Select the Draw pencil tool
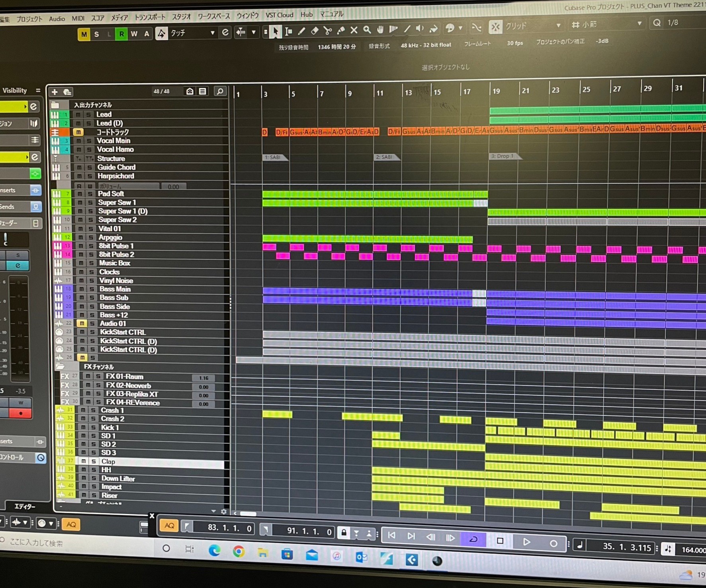 coord(302,31)
